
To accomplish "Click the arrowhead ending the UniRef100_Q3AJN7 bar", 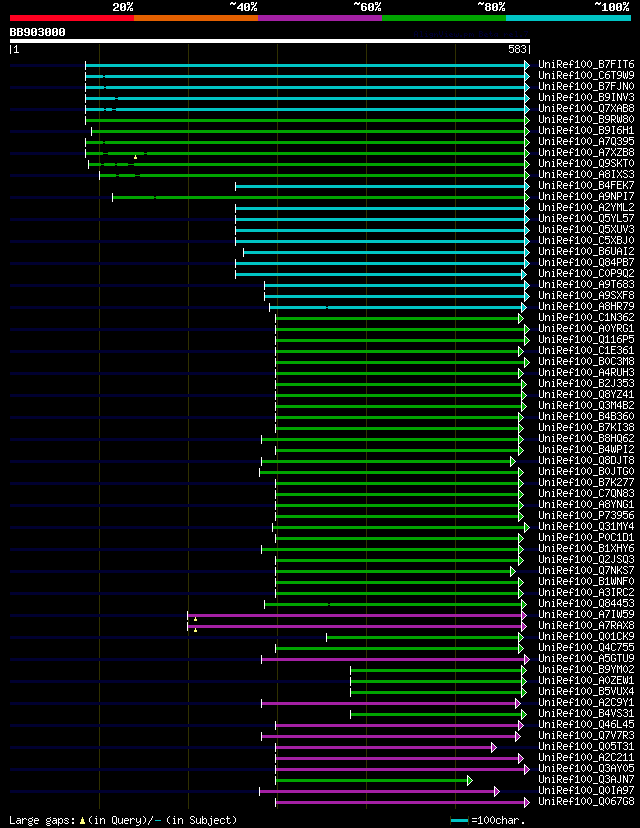I will (470, 780).
